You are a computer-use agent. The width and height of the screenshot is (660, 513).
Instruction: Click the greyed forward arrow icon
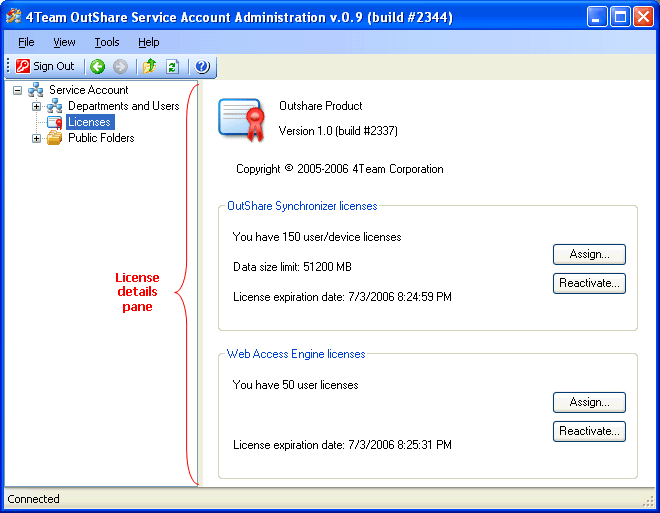(x=120, y=66)
